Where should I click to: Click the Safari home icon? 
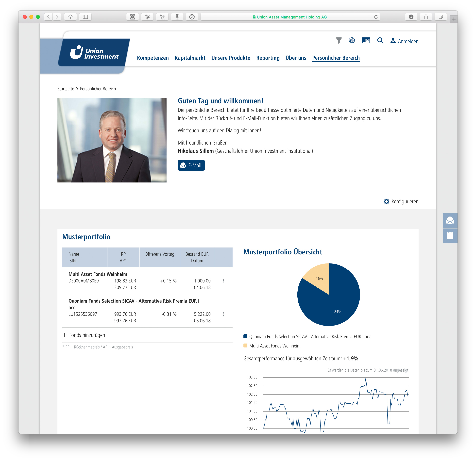pyautogui.click(x=70, y=17)
